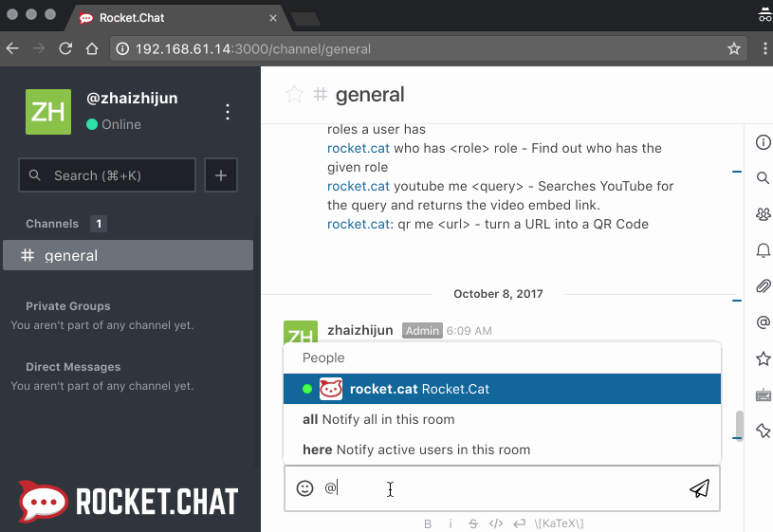Focus the Search (⌘+K) field
This screenshot has width=773, height=532.
(x=107, y=175)
